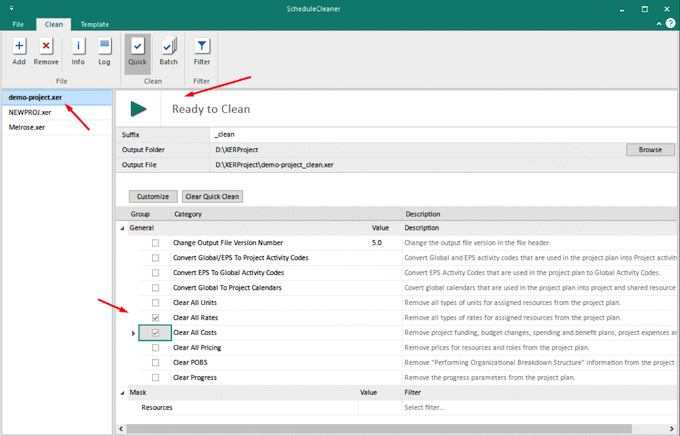Uncheck the Clear All Rates checkbox

(x=155, y=318)
